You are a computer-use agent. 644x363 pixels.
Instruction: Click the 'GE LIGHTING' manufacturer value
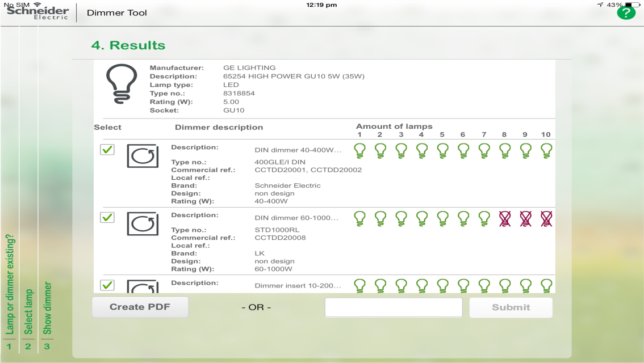point(249,67)
